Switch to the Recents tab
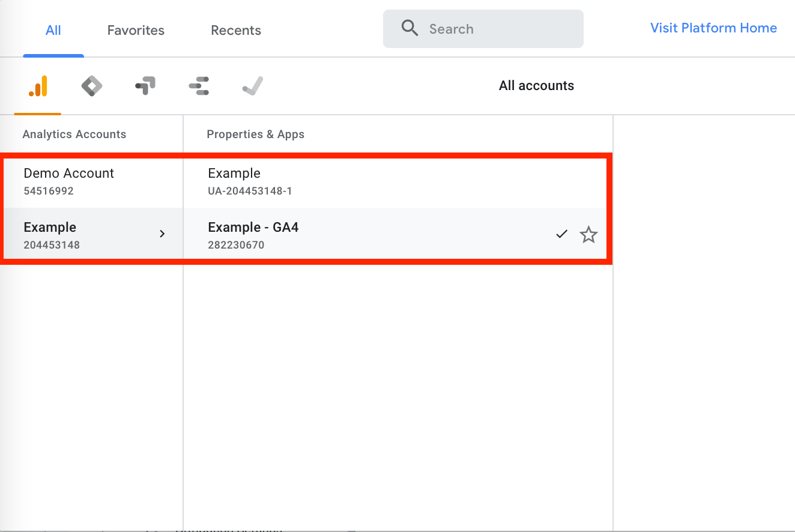This screenshot has height=532, width=795. [235, 30]
